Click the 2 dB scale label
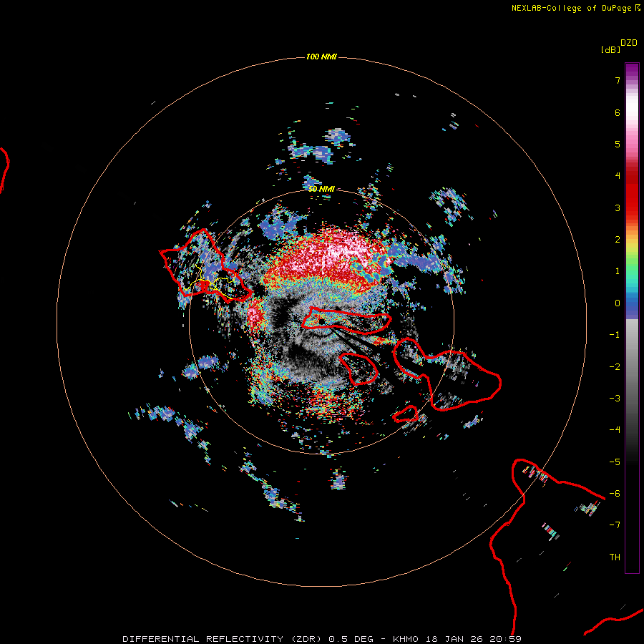Screen dimensions: 644x644 pos(618,240)
